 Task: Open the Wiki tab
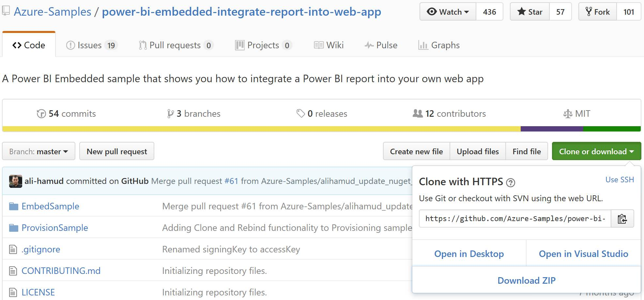(x=329, y=45)
